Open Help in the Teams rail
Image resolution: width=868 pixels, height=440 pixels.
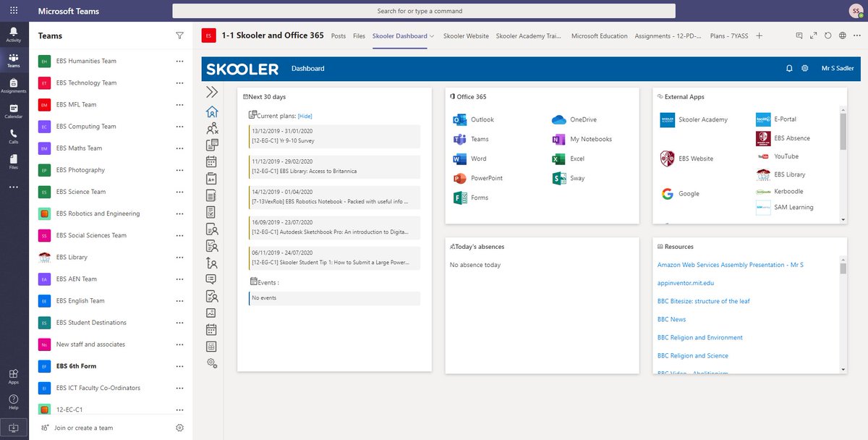(x=14, y=402)
